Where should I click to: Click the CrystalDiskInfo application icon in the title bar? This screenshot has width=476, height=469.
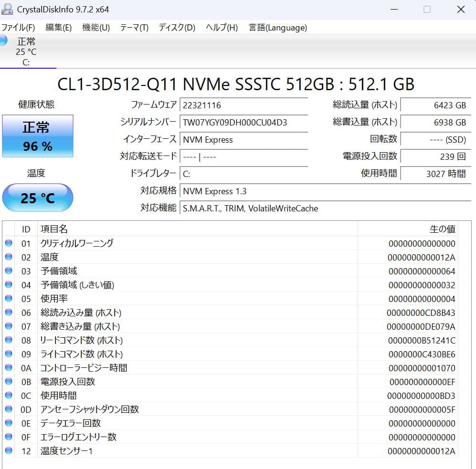[6, 9]
